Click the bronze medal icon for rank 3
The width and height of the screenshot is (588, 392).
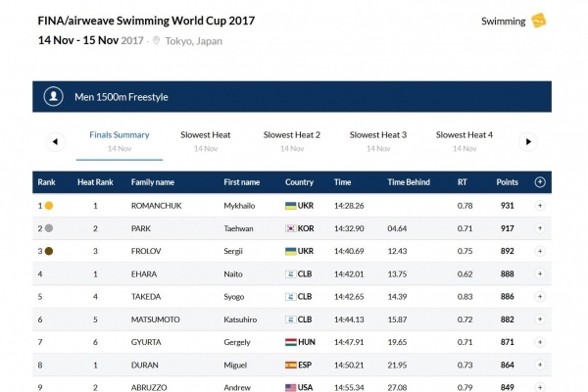pyautogui.click(x=49, y=251)
